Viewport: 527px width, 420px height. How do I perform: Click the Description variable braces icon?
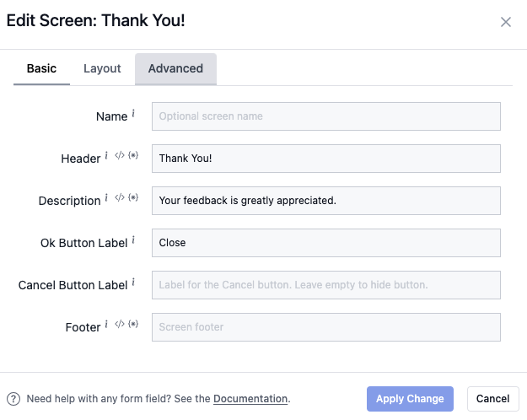(x=133, y=199)
